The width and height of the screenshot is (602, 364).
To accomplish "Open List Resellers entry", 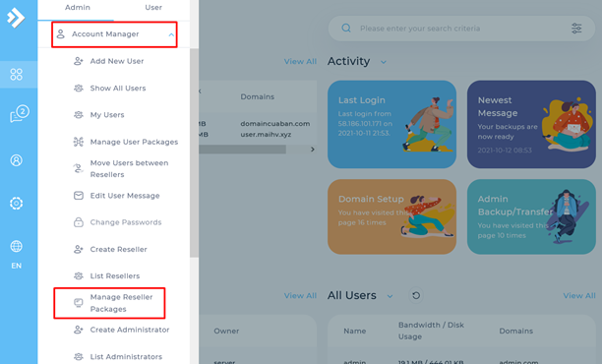I will pyautogui.click(x=115, y=275).
